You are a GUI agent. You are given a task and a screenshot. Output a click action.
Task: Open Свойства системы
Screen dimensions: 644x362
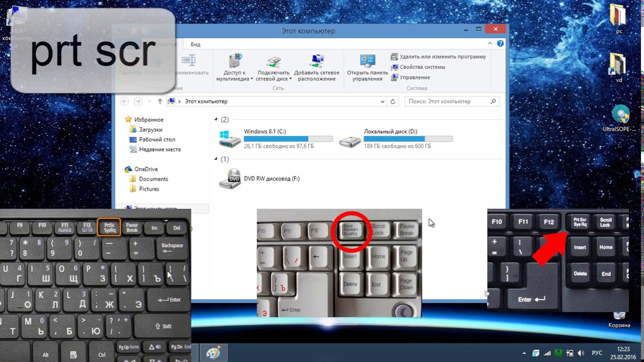click(418, 67)
